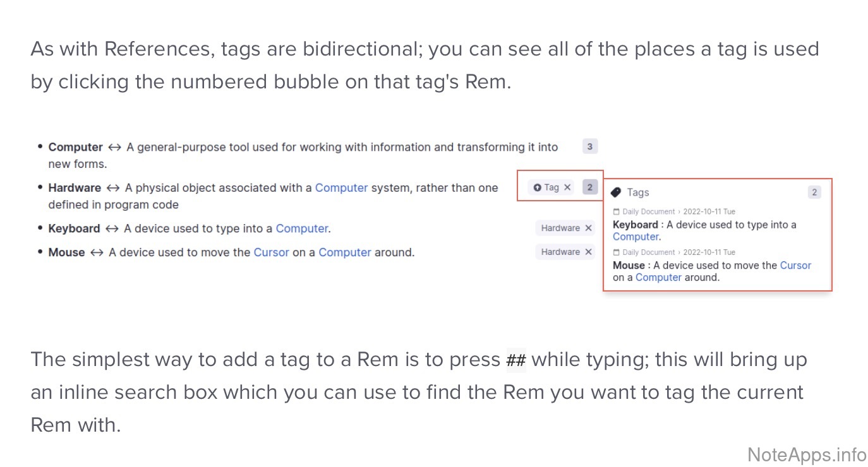868x467 pixels.
Task: Click calendar icon of second Daily Document
Action: click(617, 252)
